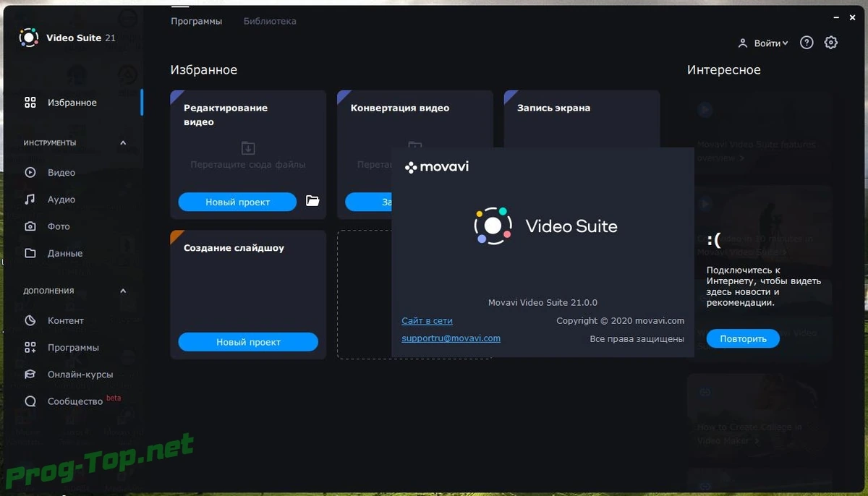The width and height of the screenshot is (868, 496).
Task: Switch to the Программы tab
Action: pos(197,21)
